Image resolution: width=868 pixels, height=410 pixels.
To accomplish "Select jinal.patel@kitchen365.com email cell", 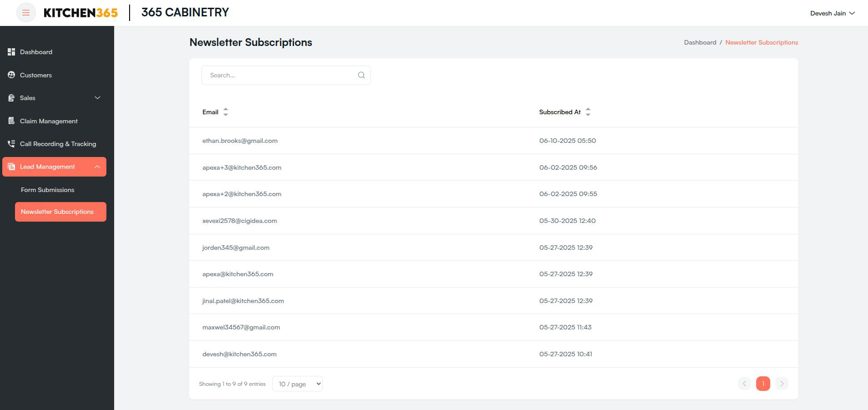I will click(243, 301).
